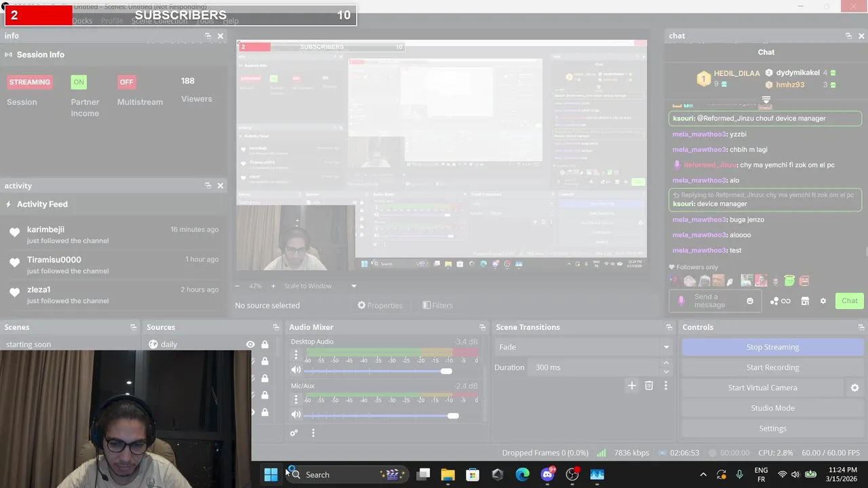Open the chat shop storefront icon
The width and height of the screenshot is (868, 488).
coord(805,301)
